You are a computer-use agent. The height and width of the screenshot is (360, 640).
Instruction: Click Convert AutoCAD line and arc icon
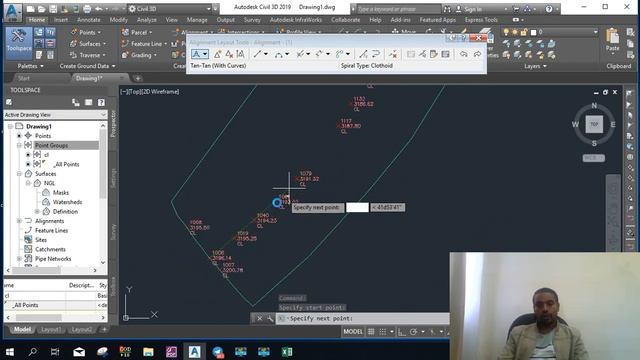(363, 54)
